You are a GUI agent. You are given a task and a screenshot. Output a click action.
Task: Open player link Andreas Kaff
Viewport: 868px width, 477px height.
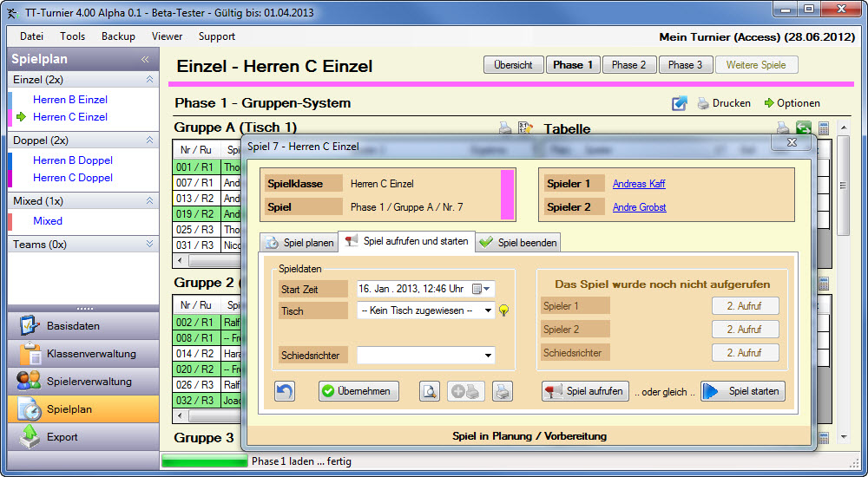[639, 184]
